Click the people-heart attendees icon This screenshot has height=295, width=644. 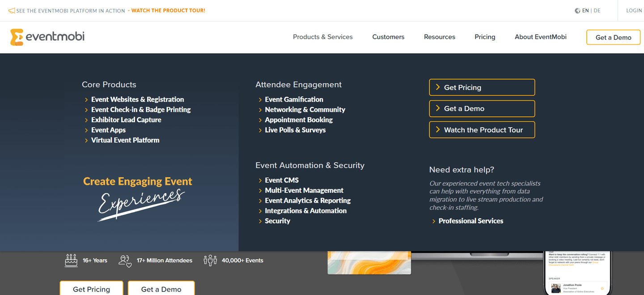click(x=125, y=261)
